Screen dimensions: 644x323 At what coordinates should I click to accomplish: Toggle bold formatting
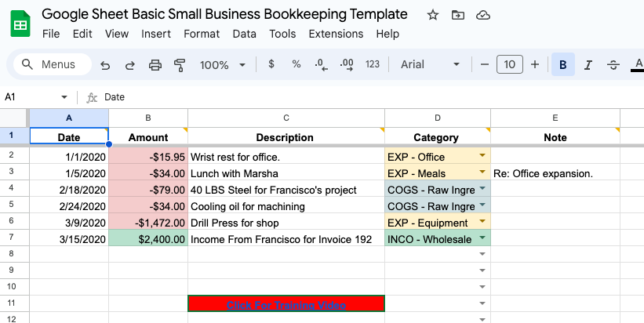click(x=562, y=65)
